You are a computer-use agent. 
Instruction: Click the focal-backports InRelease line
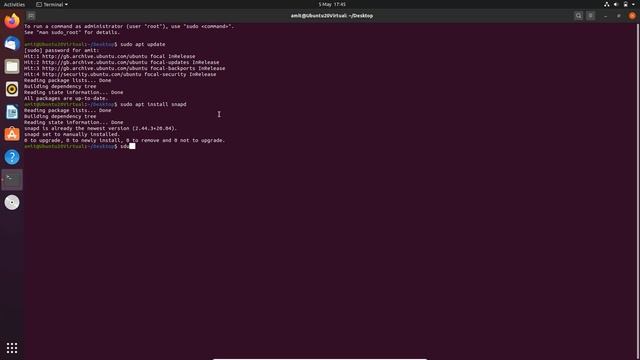point(124,68)
